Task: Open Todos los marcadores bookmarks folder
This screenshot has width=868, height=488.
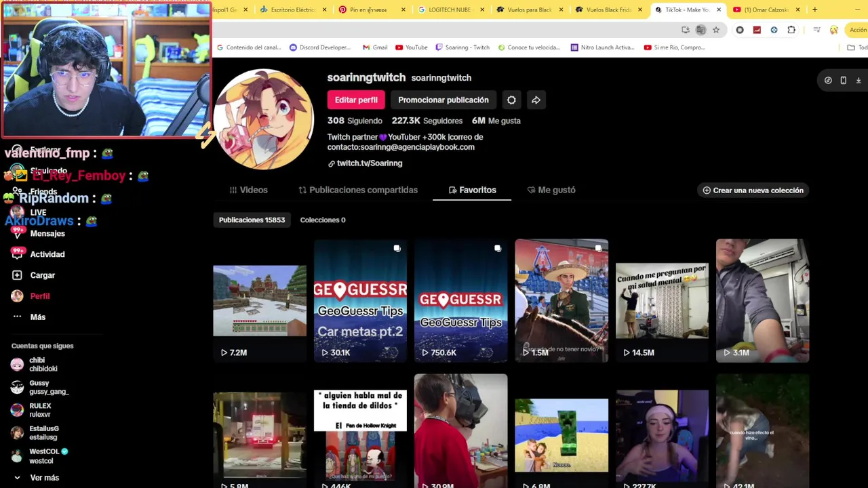Action: (x=857, y=47)
